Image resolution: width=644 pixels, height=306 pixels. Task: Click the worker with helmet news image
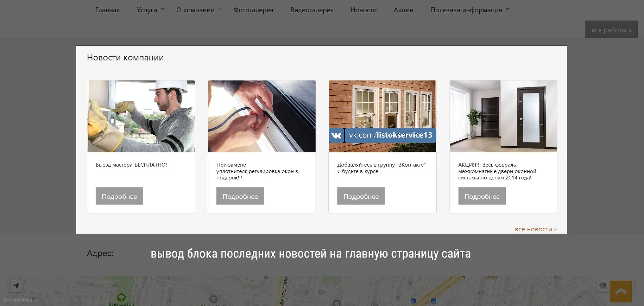(x=141, y=116)
